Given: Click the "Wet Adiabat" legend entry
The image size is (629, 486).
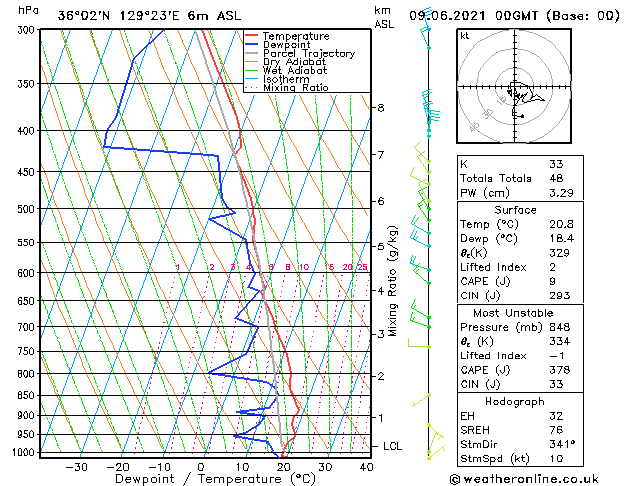Looking at the screenshot, I should (295, 70).
